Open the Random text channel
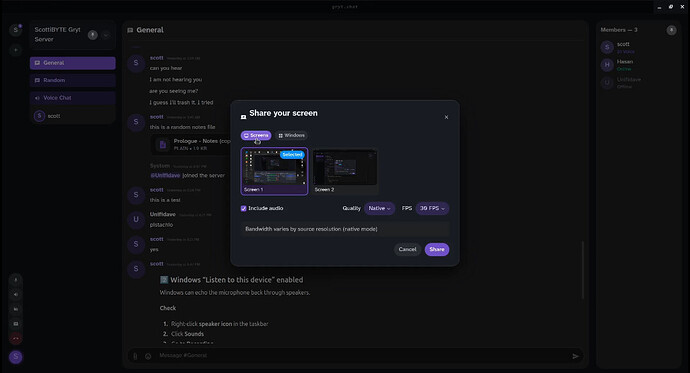Image resolution: width=690 pixels, height=373 pixels. (x=73, y=80)
